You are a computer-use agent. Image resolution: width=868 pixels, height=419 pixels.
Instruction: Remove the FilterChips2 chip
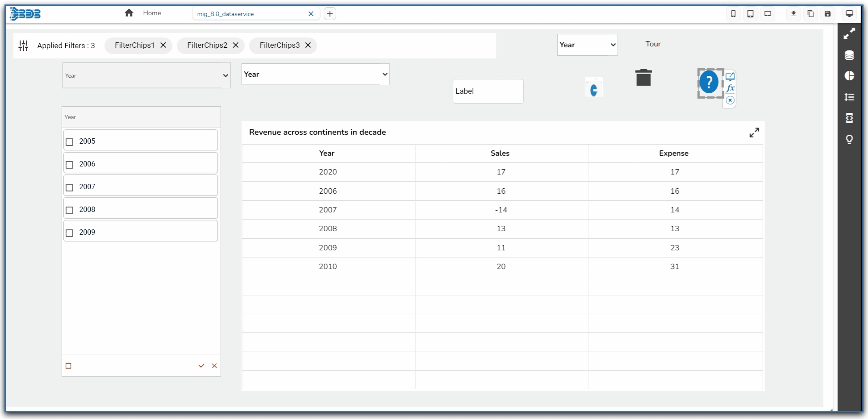pos(236,45)
